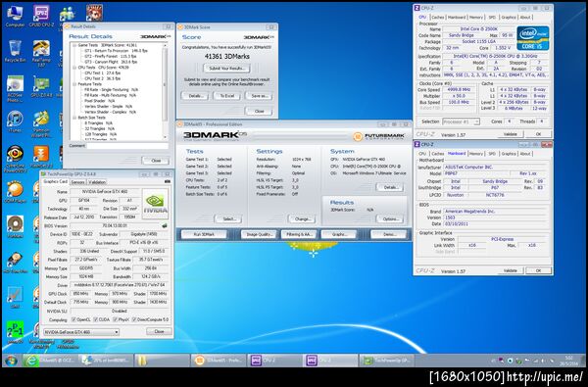
Task: Open the Recycle Bin
Action: (15, 51)
